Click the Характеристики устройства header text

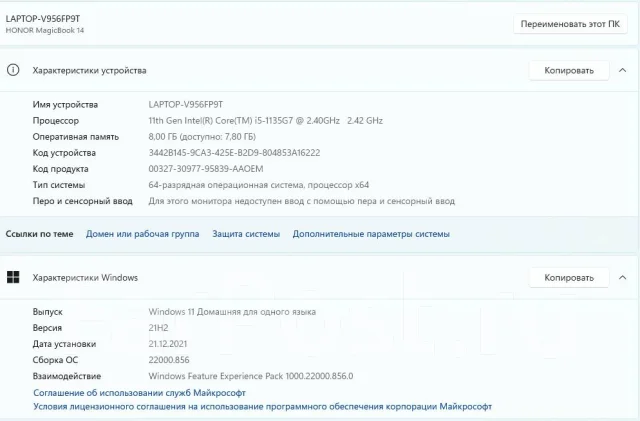tap(89, 71)
